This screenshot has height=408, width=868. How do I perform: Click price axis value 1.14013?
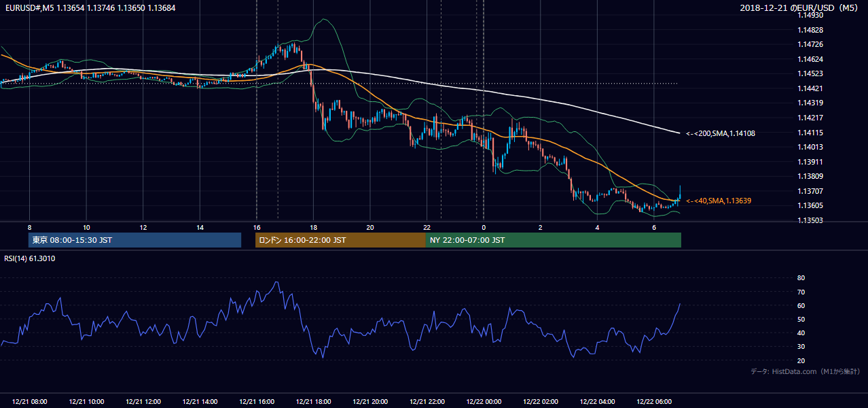[x=811, y=147]
